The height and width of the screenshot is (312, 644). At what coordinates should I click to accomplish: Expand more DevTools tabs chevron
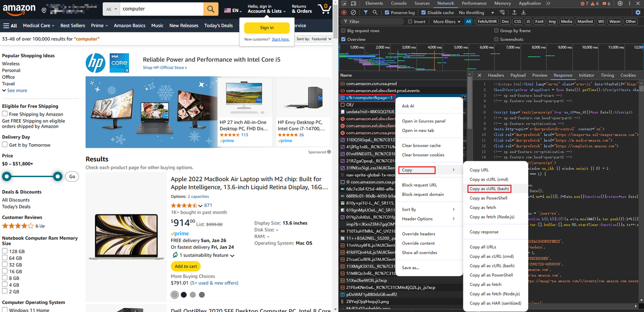[x=549, y=4]
